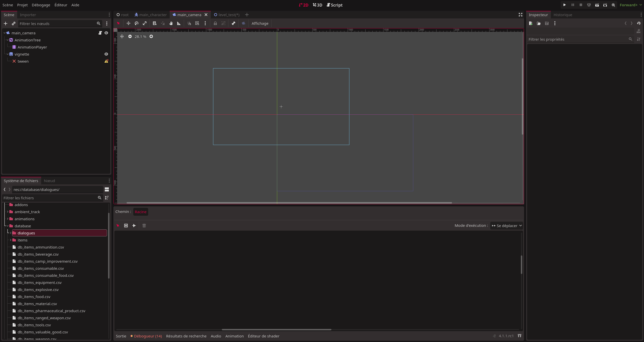This screenshot has width=644, height=342.
Task: Create a new resource in the Inspector
Action: click(531, 23)
